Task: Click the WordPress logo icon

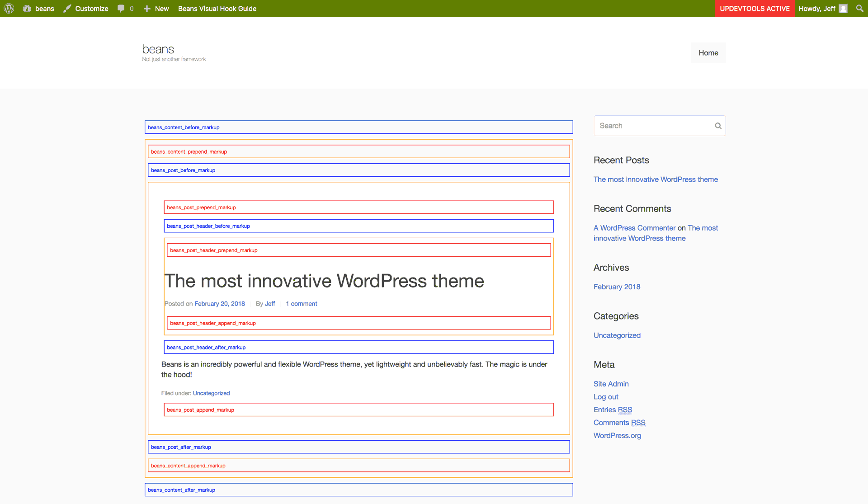Action: click(9, 8)
